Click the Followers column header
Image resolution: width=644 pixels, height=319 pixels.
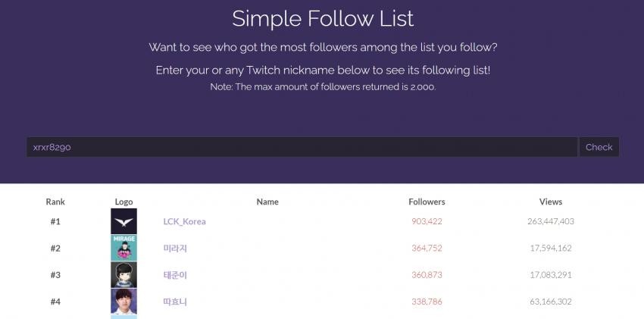point(427,202)
